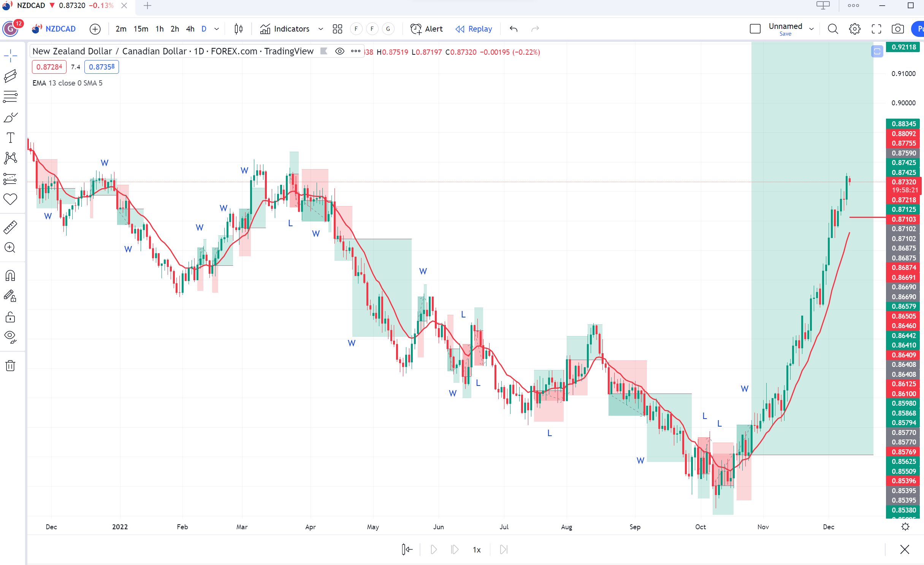Viewport: 924px width, 565px height.
Task: Toggle lock on all drawings
Action: [x=10, y=317]
